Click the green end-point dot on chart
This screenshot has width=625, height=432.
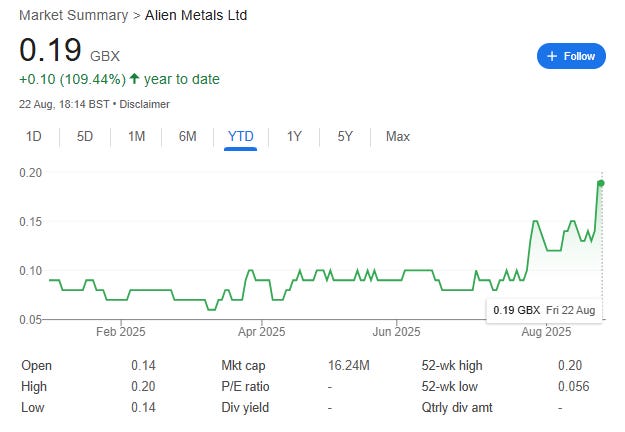(x=601, y=183)
